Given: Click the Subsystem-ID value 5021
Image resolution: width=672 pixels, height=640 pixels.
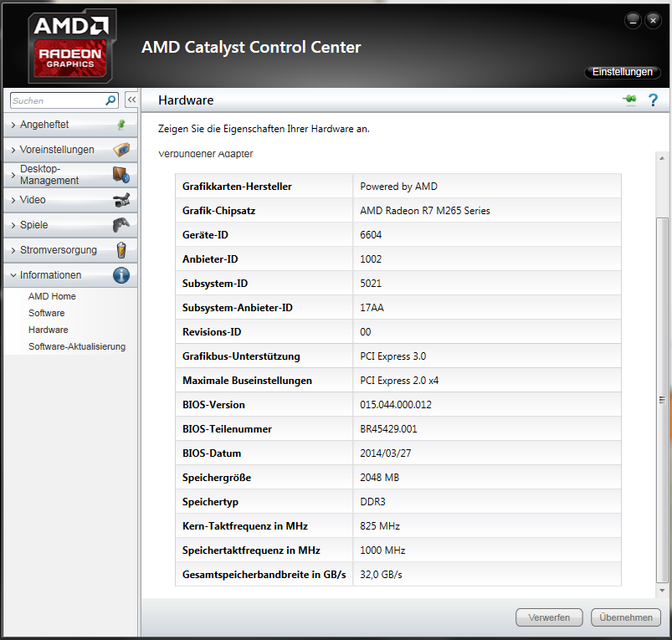Looking at the screenshot, I should point(371,284).
